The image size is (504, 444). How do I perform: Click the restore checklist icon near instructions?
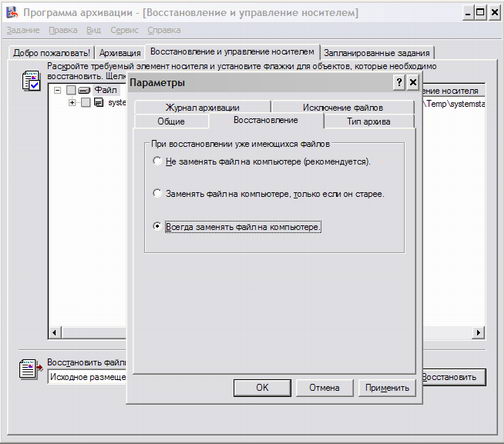tap(31, 81)
